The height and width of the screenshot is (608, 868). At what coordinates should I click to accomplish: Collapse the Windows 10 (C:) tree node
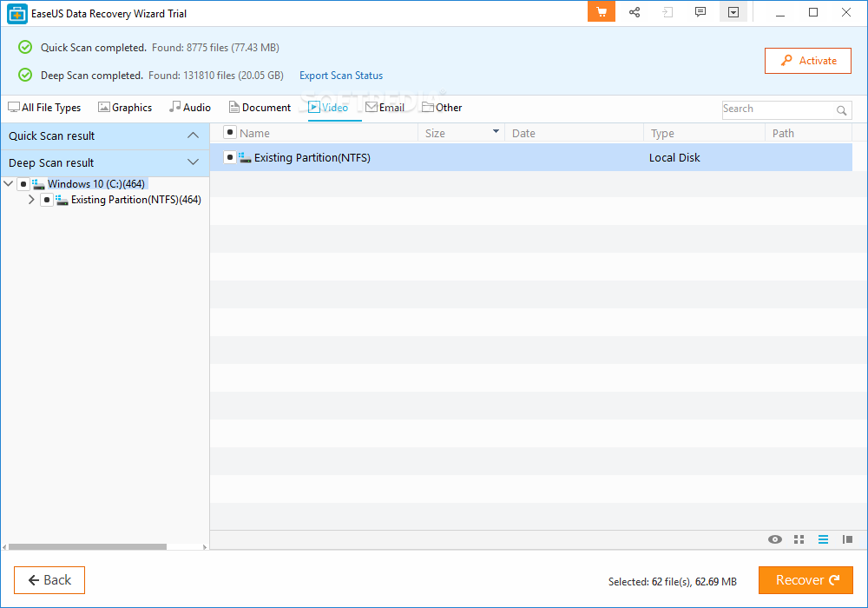9,184
